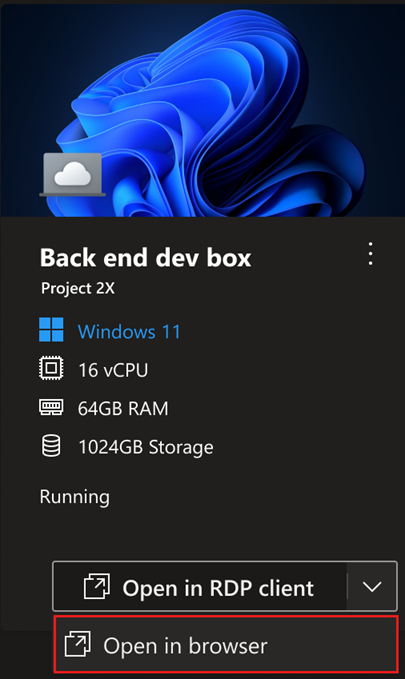Viewport: 405px width, 679px height.
Task: Click the 1024GB Storage text
Action: pos(146,447)
